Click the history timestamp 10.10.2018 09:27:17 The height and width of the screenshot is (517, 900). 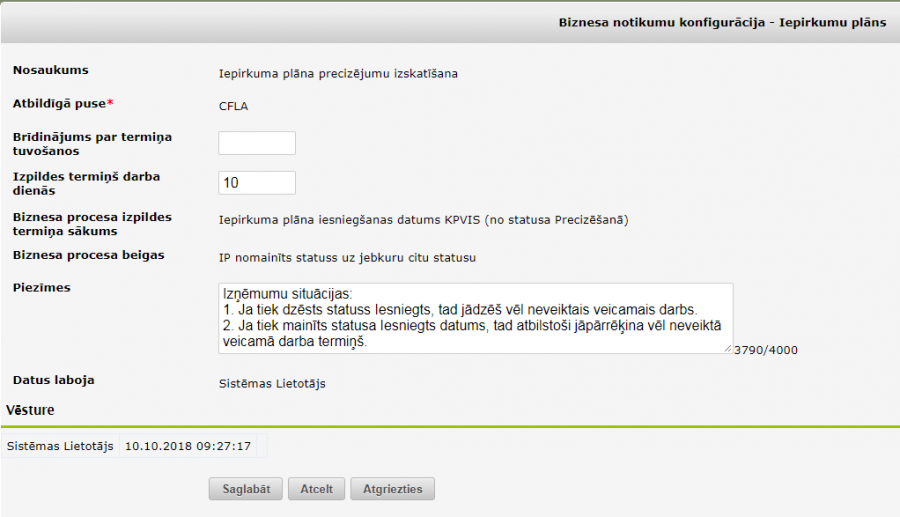pyautogui.click(x=187, y=446)
